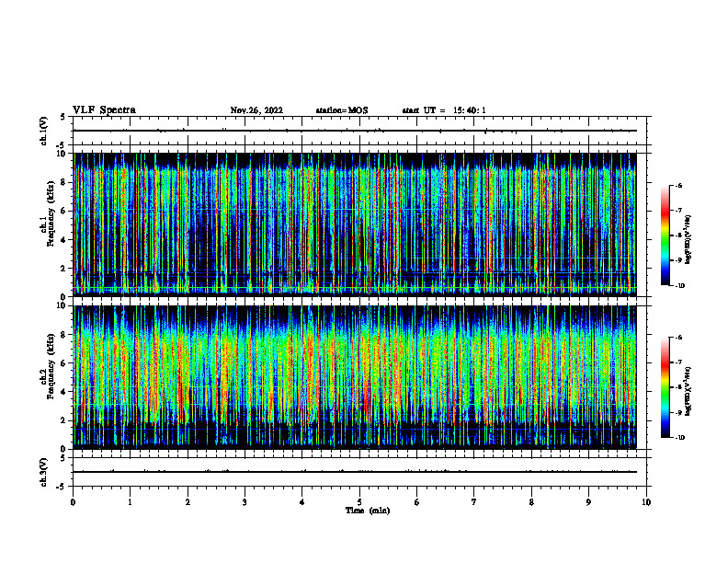The height and width of the screenshot is (563, 728).
Task: Click the 'Time (min)' x-axis label
Action: [x=368, y=511]
